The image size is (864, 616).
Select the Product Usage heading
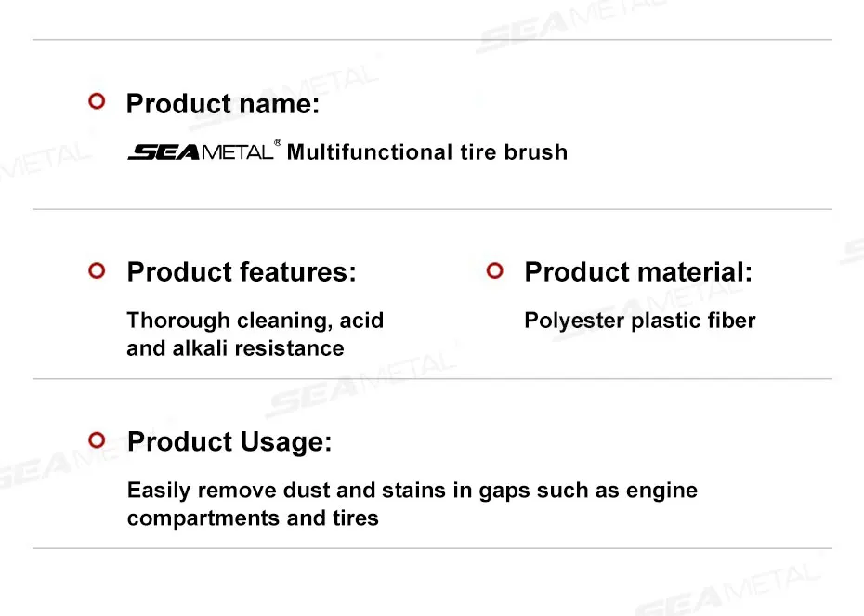[229, 442]
